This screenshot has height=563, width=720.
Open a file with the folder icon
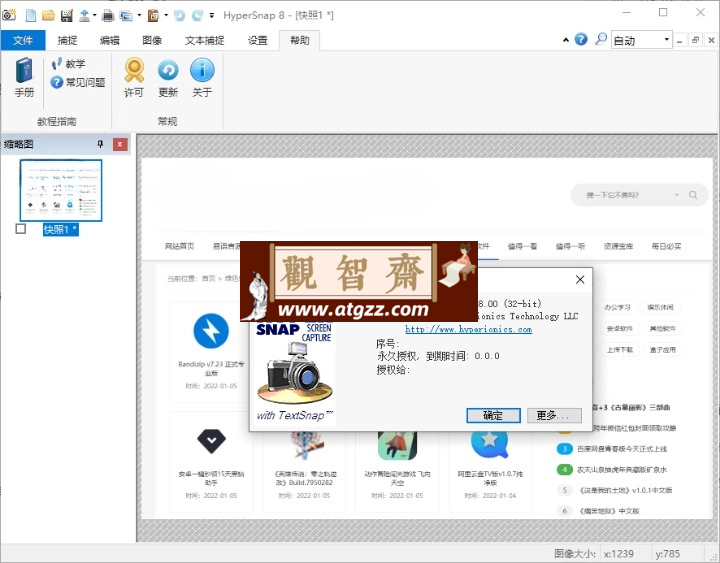(48, 15)
